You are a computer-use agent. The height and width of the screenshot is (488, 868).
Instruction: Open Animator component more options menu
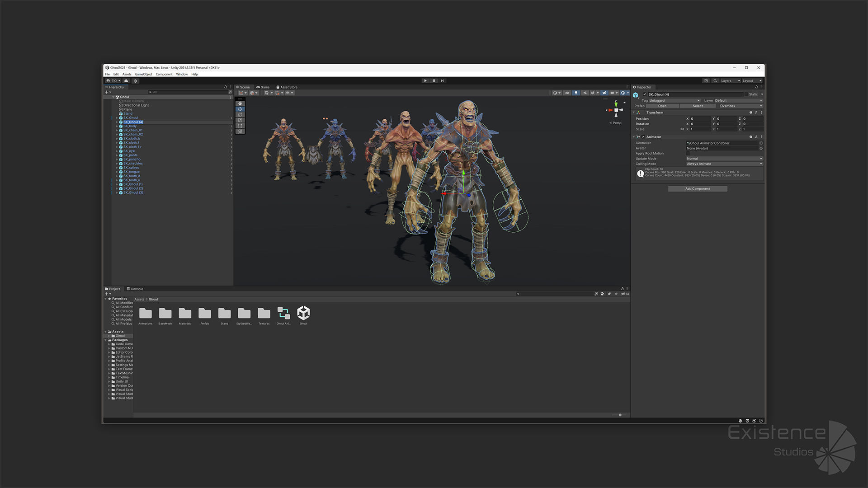(x=761, y=137)
